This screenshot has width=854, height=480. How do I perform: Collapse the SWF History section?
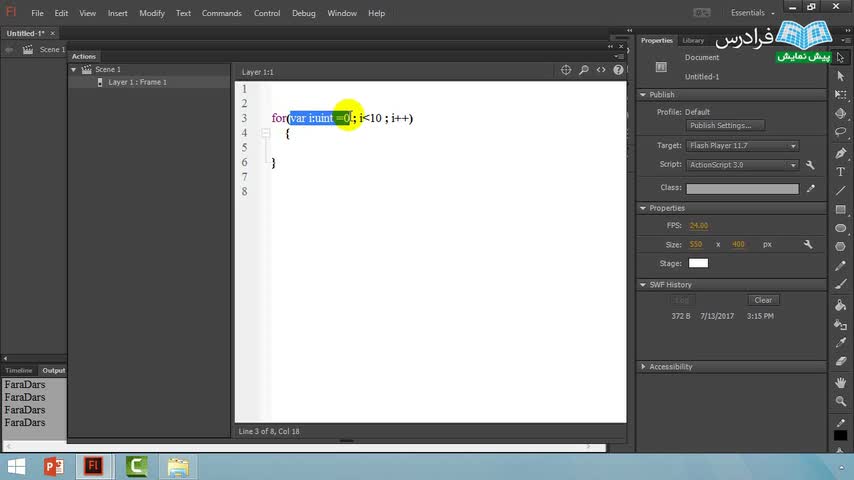643,285
